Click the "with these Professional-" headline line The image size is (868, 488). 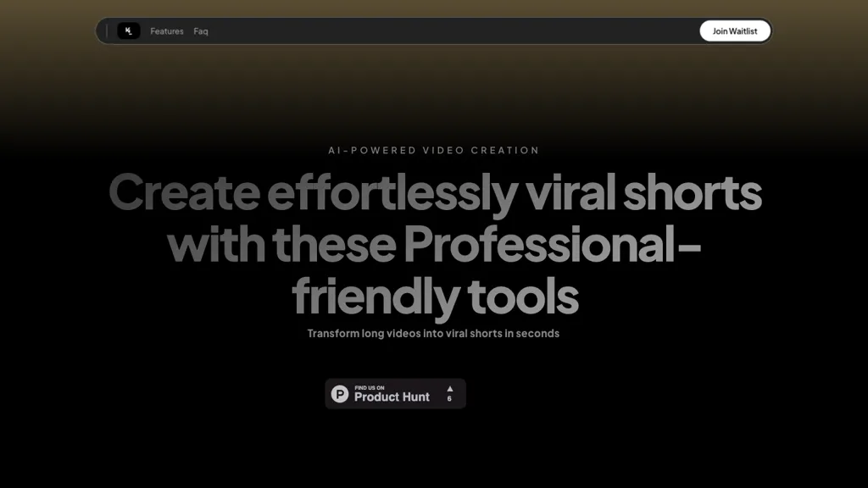pos(434,245)
